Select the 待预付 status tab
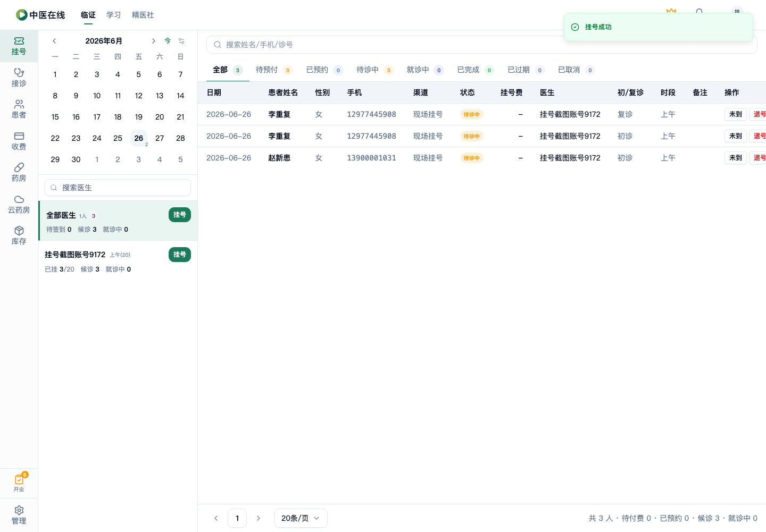 [274, 70]
